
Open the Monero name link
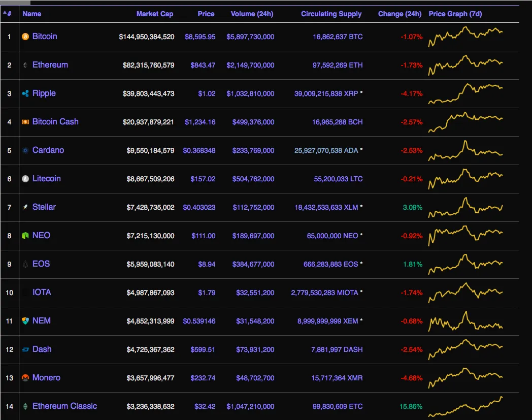(47, 377)
